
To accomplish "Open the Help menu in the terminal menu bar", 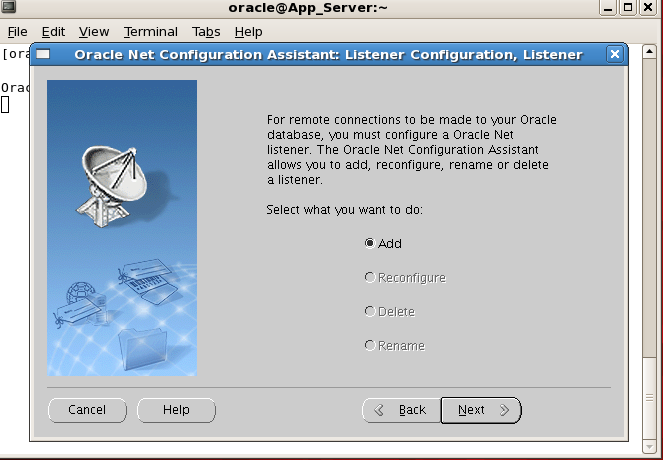I will click(x=248, y=31).
